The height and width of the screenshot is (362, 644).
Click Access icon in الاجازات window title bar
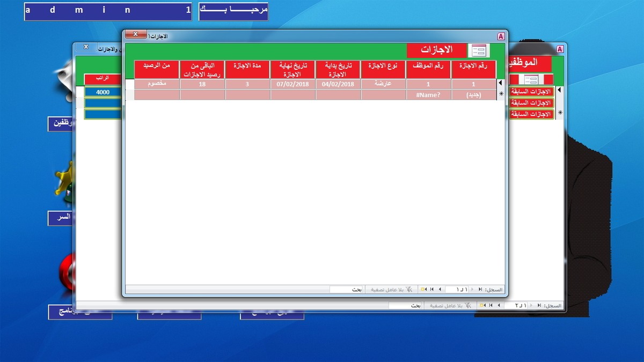pyautogui.click(x=501, y=36)
